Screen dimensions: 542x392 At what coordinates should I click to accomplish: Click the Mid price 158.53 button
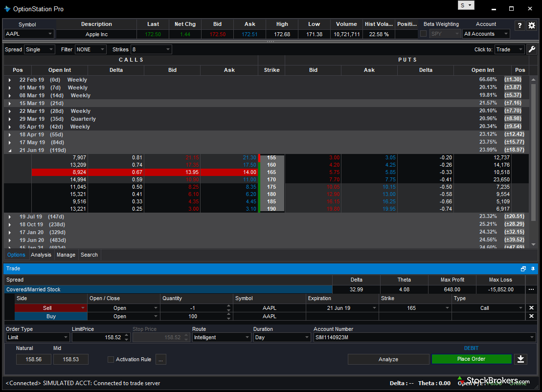[x=71, y=359]
